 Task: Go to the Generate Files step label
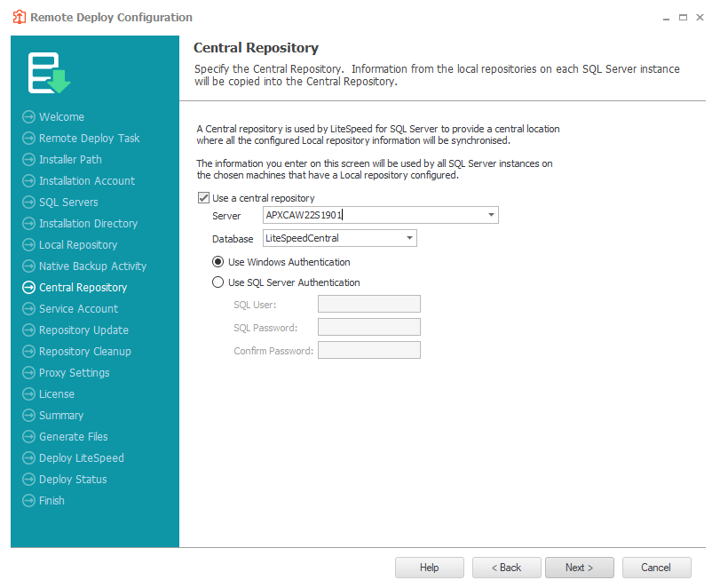[x=73, y=437]
